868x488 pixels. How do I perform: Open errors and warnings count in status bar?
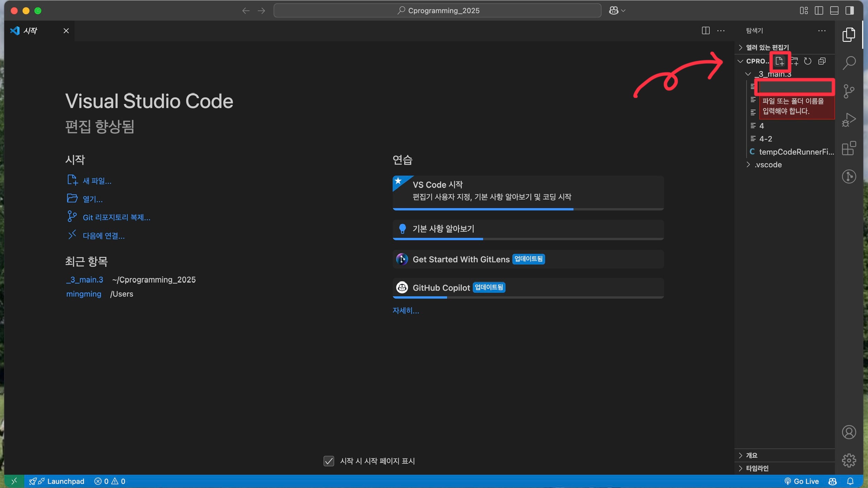click(x=110, y=481)
